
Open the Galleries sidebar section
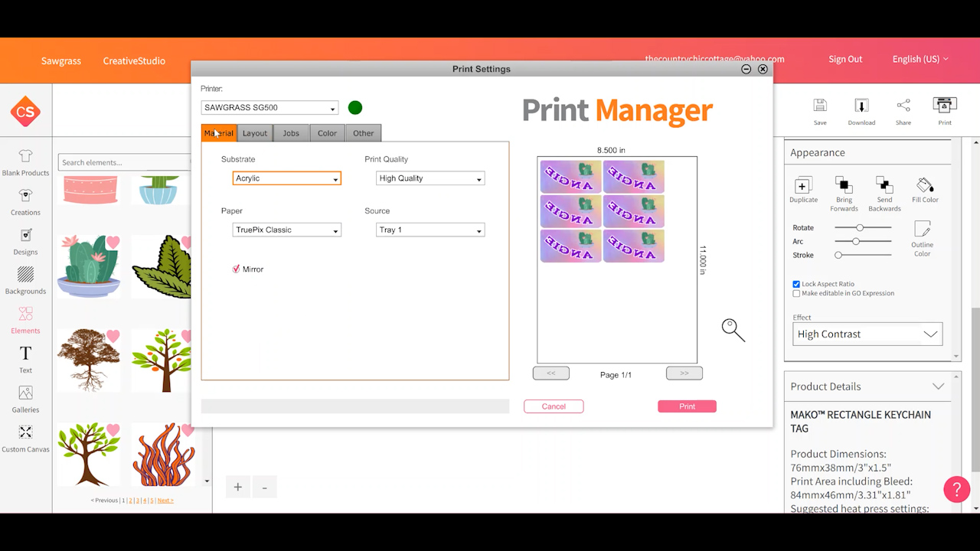[25, 399]
